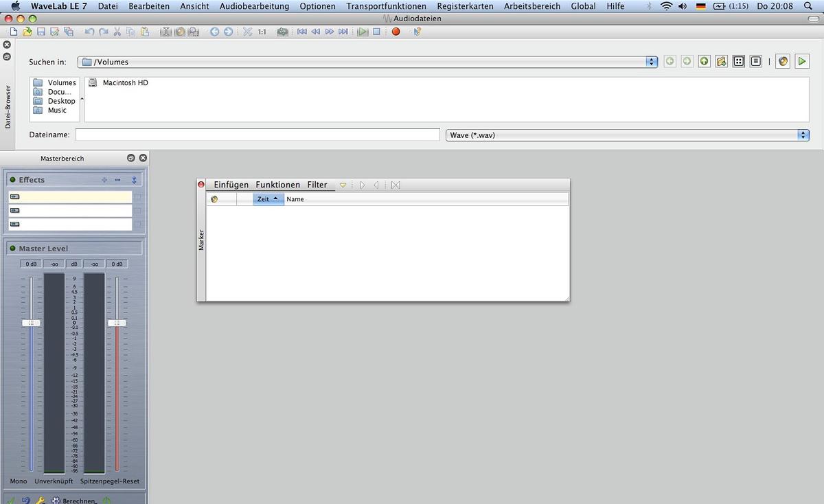Redo the action in the toolbar
The height and width of the screenshot is (504, 824).
103,32
